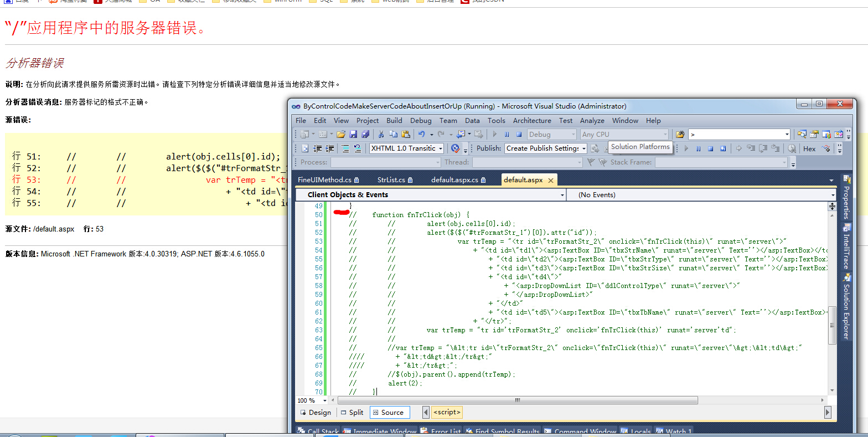This screenshot has height=437, width=868.
Task: Click the Find in Files binoculars icon
Action: click(680, 134)
